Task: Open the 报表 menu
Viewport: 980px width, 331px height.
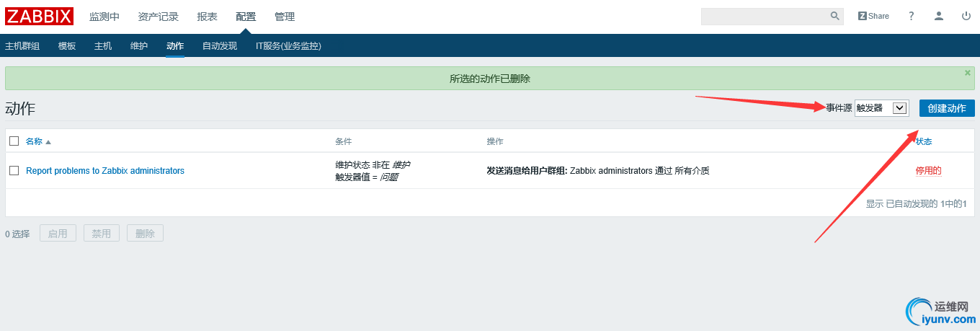Action: (x=207, y=17)
